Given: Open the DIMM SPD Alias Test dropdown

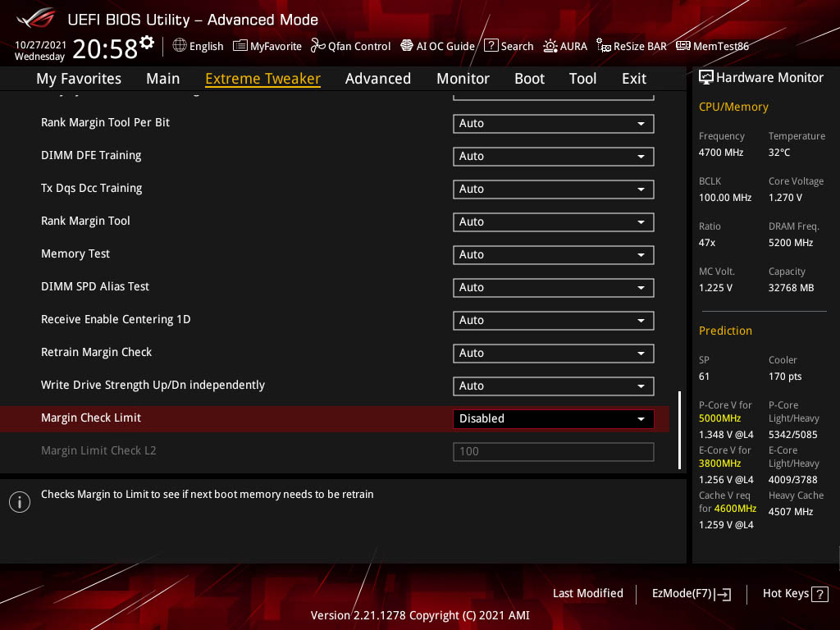Looking at the screenshot, I should pyautogui.click(x=554, y=288).
